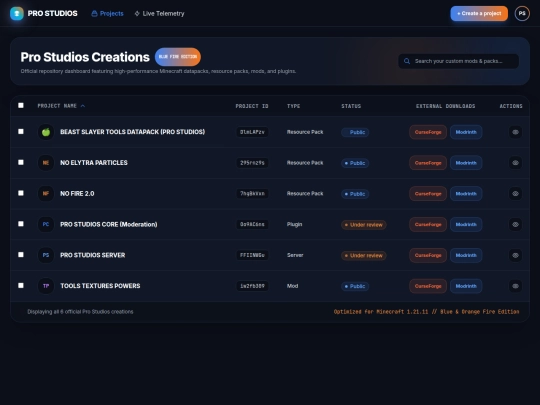540x405 pixels.
Task: Open the PS user avatar menu
Action: point(522,13)
